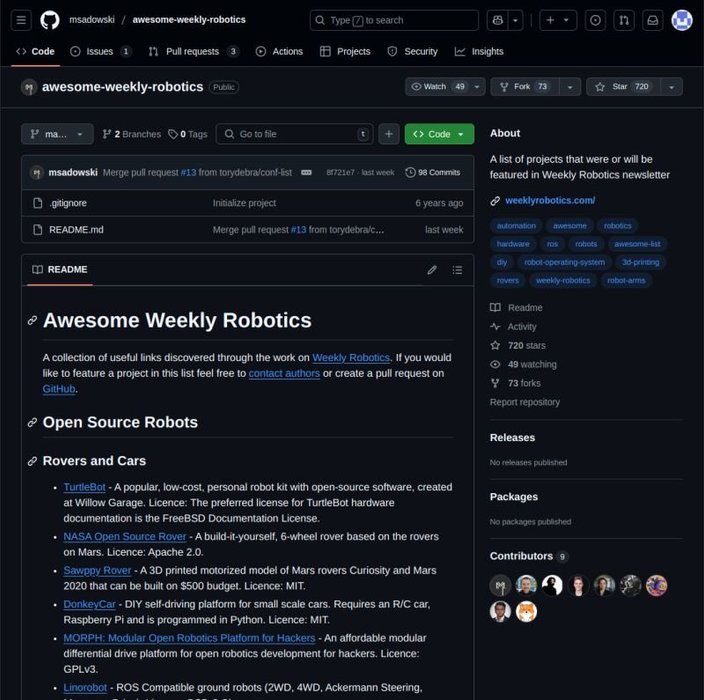Copy anchor link of Open Source Robots heading
The image size is (704, 700).
[32, 423]
